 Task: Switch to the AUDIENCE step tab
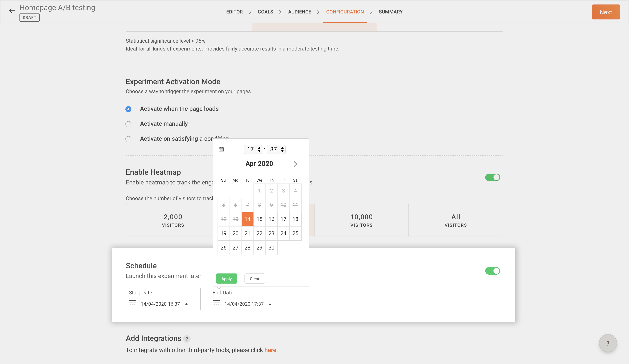click(300, 12)
